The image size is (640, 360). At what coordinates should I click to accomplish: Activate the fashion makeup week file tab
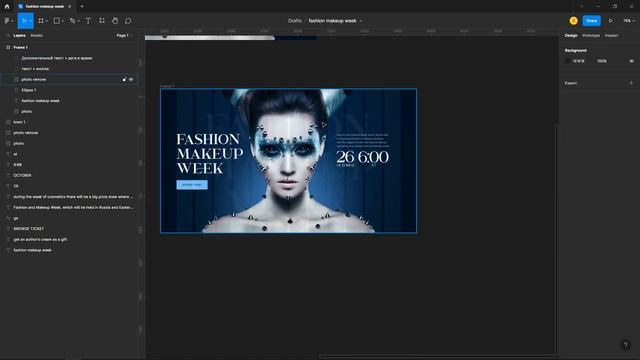(44, 7)
